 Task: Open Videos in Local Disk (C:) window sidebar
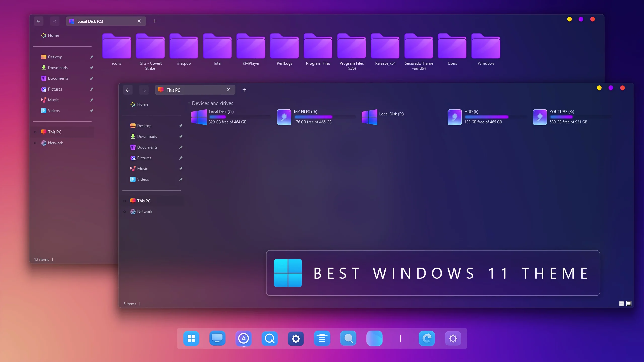50,111
